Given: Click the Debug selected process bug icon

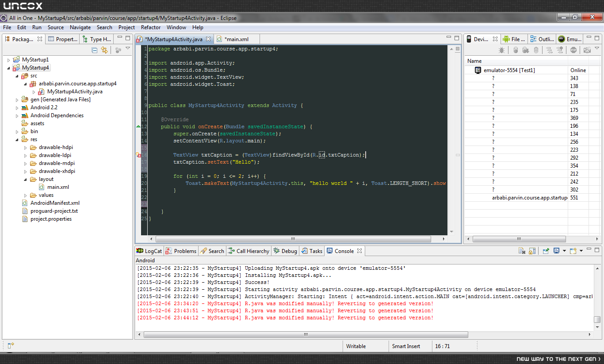Looking at the screenshot, I should tap(501, 50).
